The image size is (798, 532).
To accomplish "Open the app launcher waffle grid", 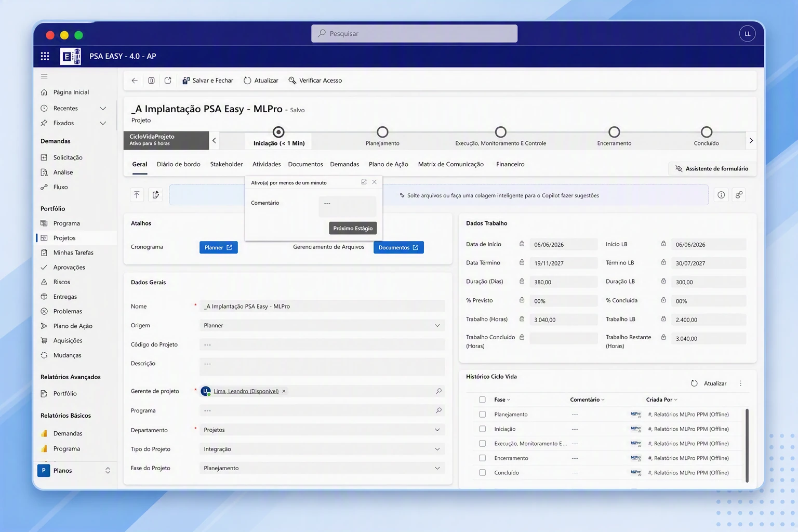I will pyautogui.click(x=45, y=56).
